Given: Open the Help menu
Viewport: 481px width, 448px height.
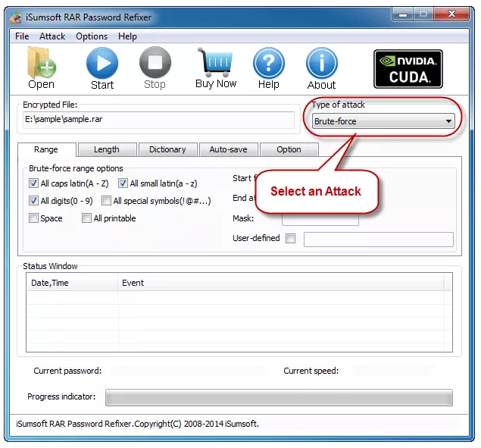Looking at the screenshot, I should pyautogui.click(x=127, y=36).
